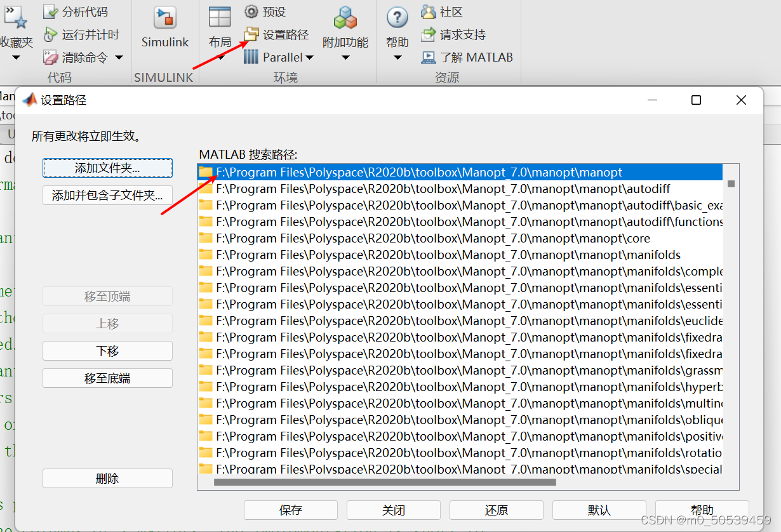
Task: Click the Analyze Code (分析代码) icon
Action: pos(51,11)
